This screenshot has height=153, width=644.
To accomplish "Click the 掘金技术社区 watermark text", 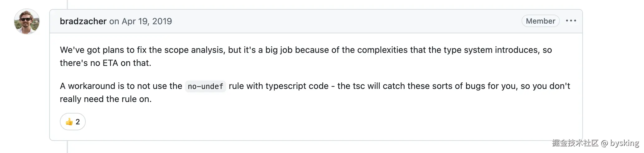I will [575, 143].
